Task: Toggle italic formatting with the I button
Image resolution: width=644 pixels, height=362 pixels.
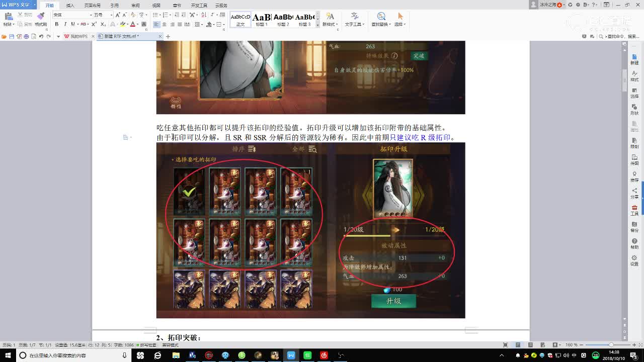Action: click(x=64, y=24)
